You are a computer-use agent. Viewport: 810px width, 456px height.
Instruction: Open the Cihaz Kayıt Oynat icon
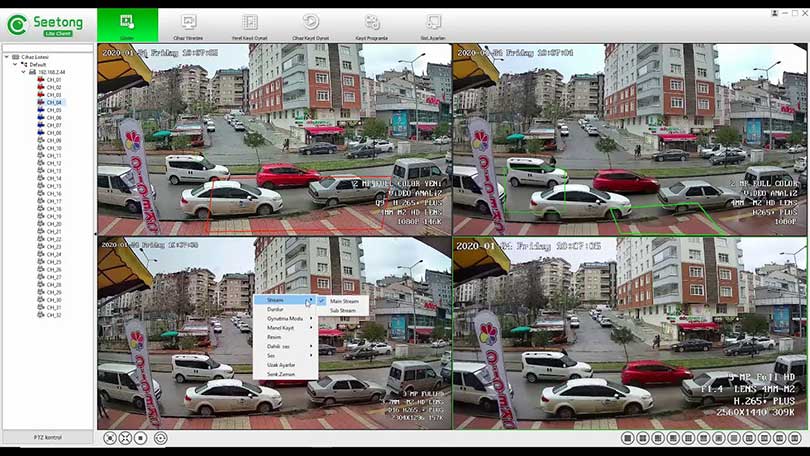pos(311,23)
